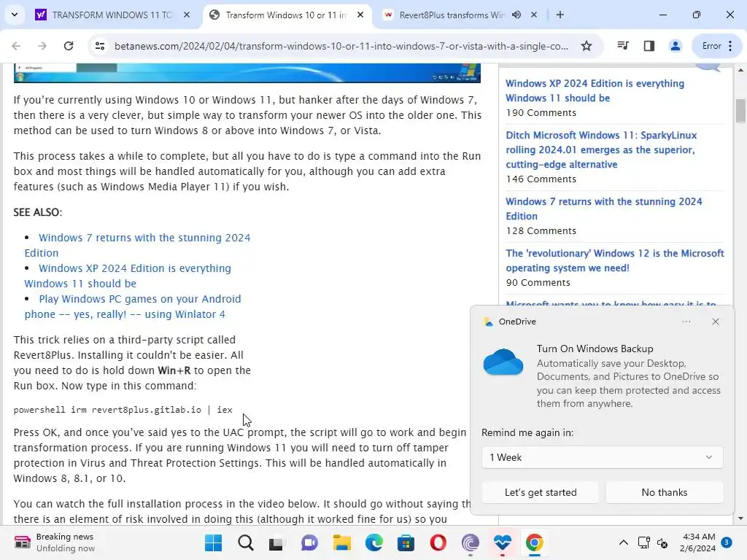Switch to the TRANSFORM WINDOWS 11 tab
Viewport: 747px width, 560px height.
tap(112, 15)
